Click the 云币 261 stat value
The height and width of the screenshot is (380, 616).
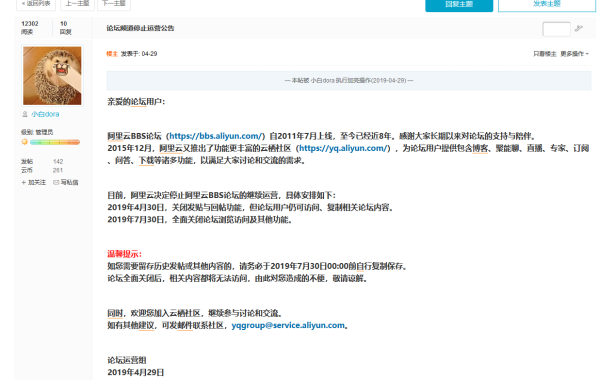pos(58,170)
